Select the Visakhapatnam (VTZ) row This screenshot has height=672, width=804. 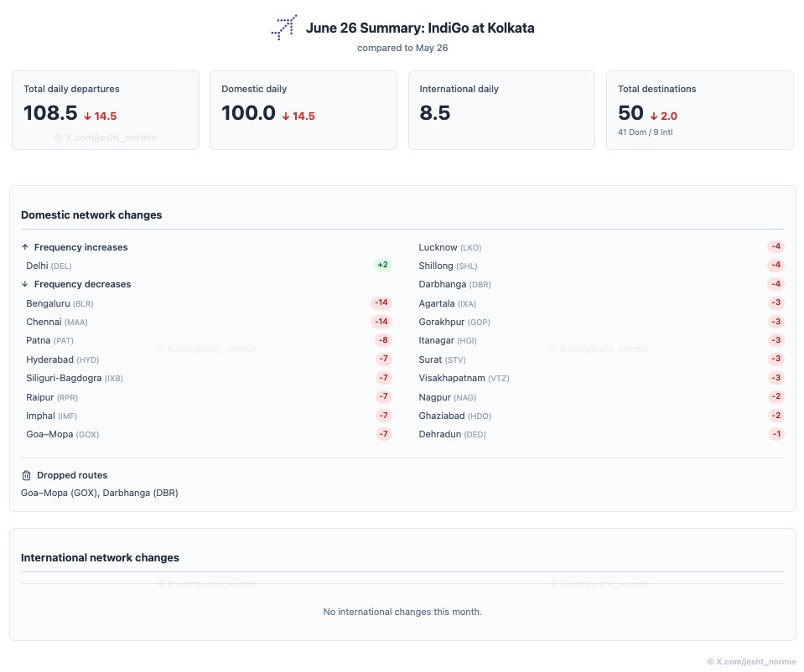tap(601, 378)
